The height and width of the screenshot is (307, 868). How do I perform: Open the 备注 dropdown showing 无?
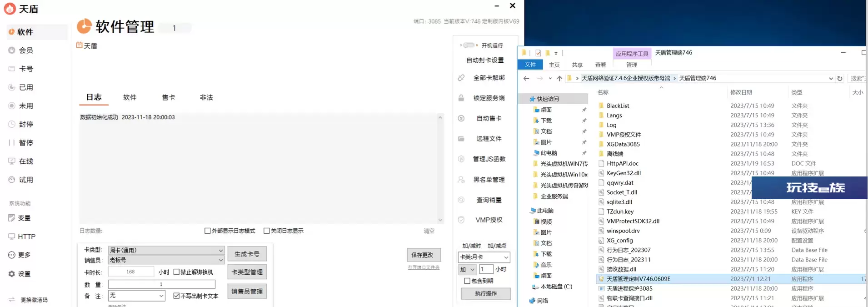click(136, 296)
